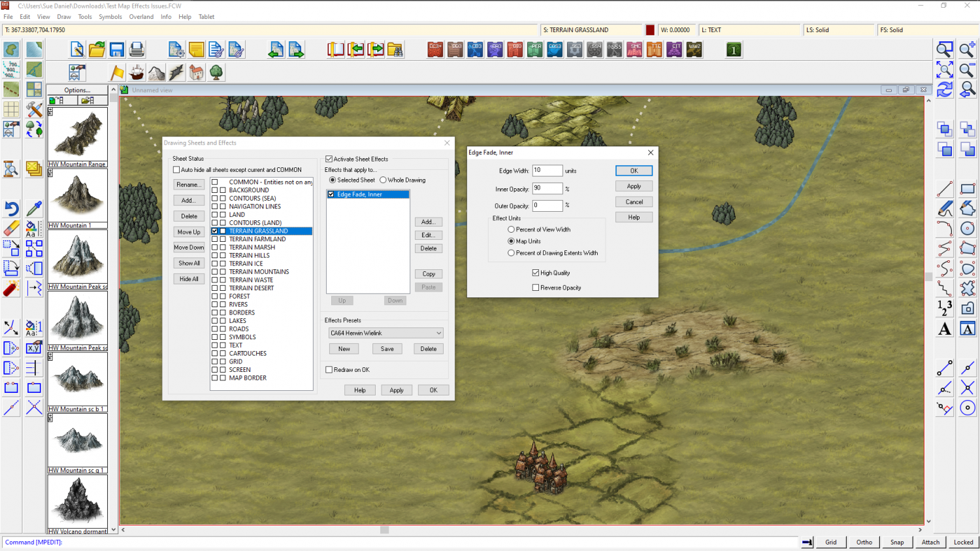Click the Redraw refresh arrows icon
The width and height of the screenshot is (980, 551).
945,90
